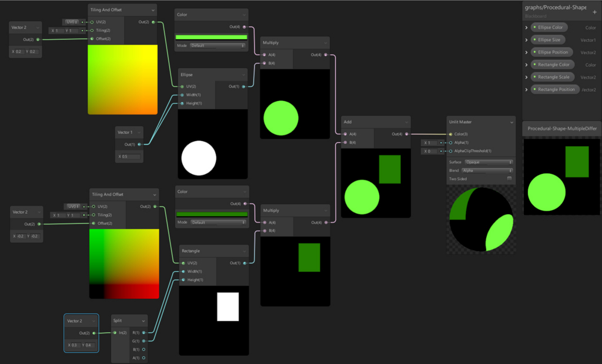The height and width of the screenshot is (364, 602).
Task: Expand the Ellipse Color property row
Action: (526, 28)
